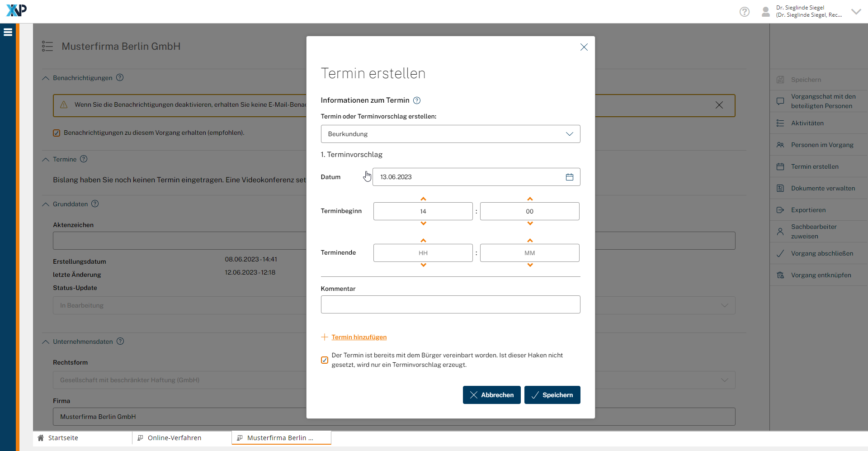Click the Datum input field

pyautogui.click(x=476, y=177)
